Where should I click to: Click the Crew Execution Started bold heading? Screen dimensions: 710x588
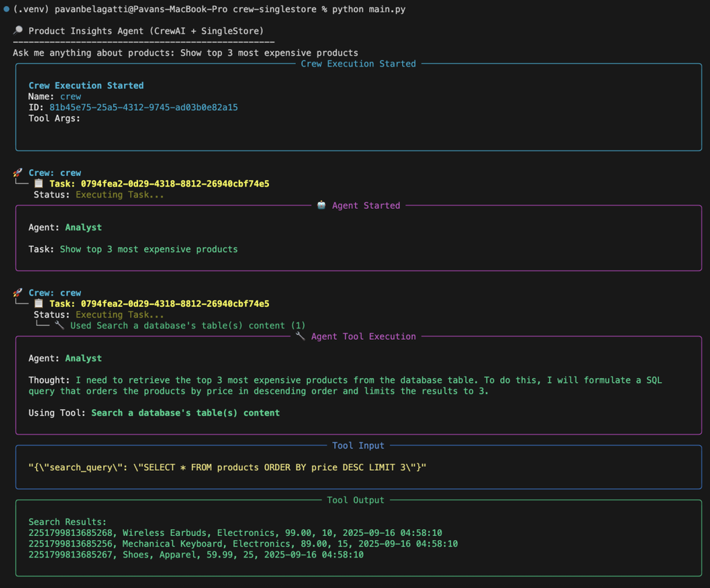tap(86, 85)
